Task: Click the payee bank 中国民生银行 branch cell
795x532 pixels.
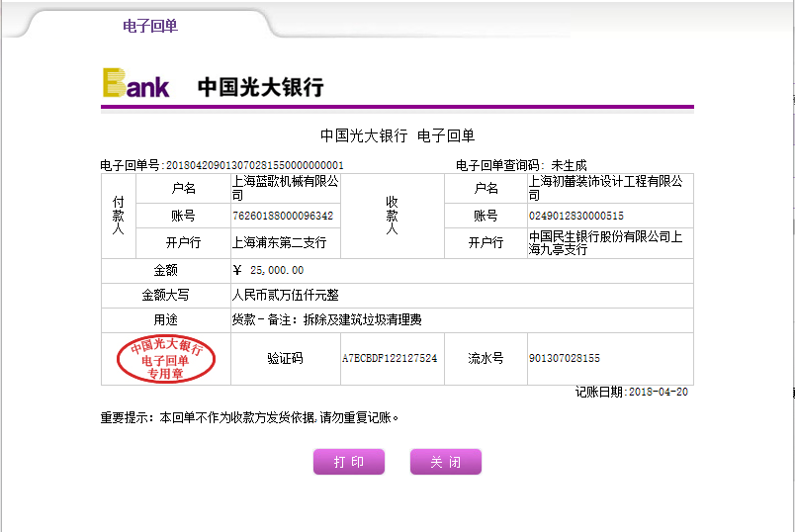Action: 605,242
